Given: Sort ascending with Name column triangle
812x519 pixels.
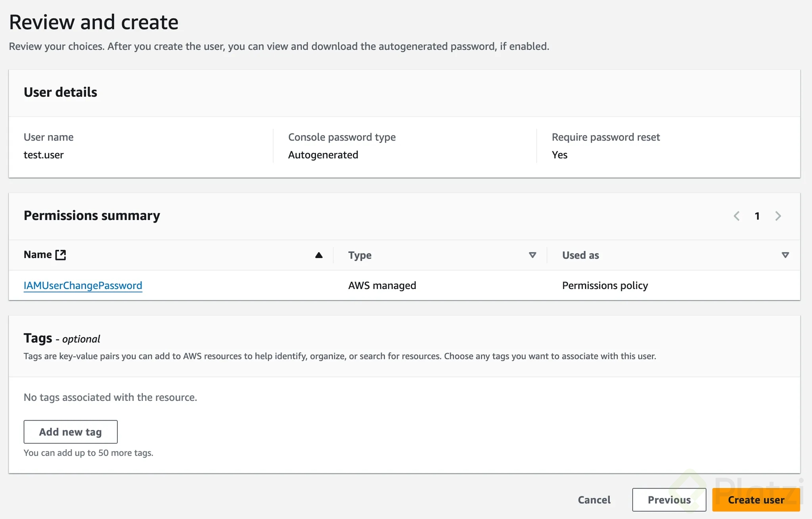Looking at the screenshot, I should pos(318,255).
